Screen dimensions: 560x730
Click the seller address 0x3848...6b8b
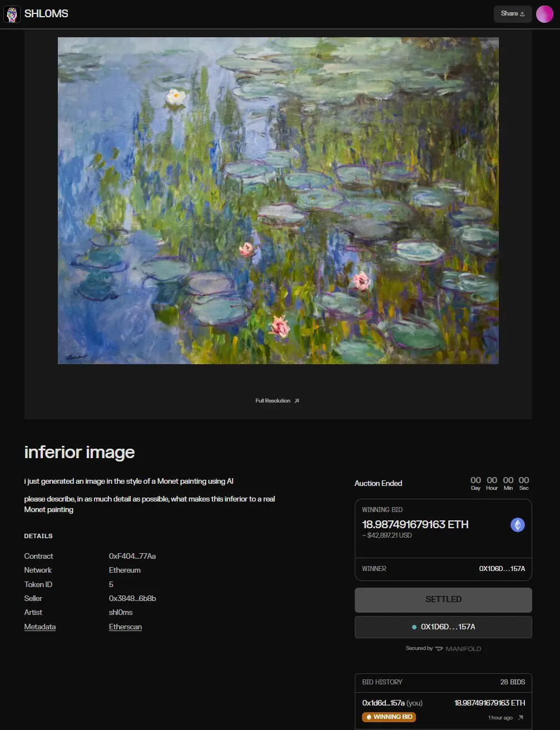tap(132, 598)
